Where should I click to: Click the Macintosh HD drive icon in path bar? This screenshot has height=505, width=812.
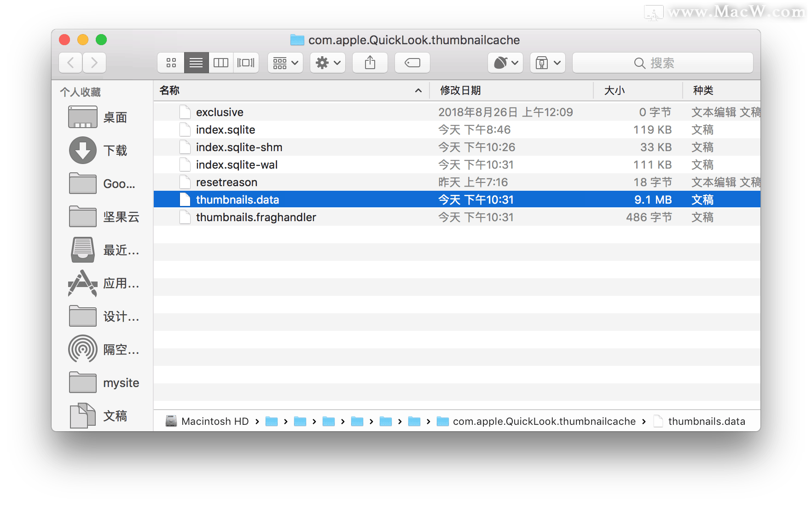171,421
